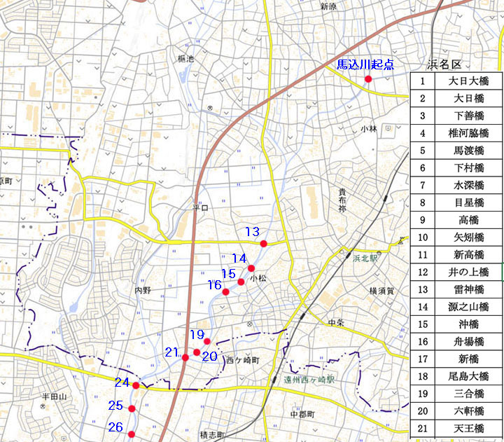The width and height of the screenshot is (504, 442).
Task: Click the red marker for 馬込川起点
Action: click(368, 79)
